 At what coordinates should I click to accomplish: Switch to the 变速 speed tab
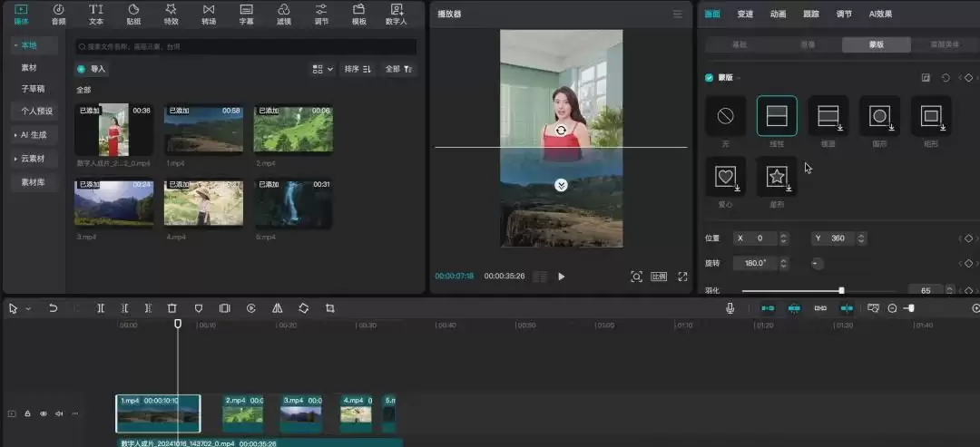coord(745,15)
